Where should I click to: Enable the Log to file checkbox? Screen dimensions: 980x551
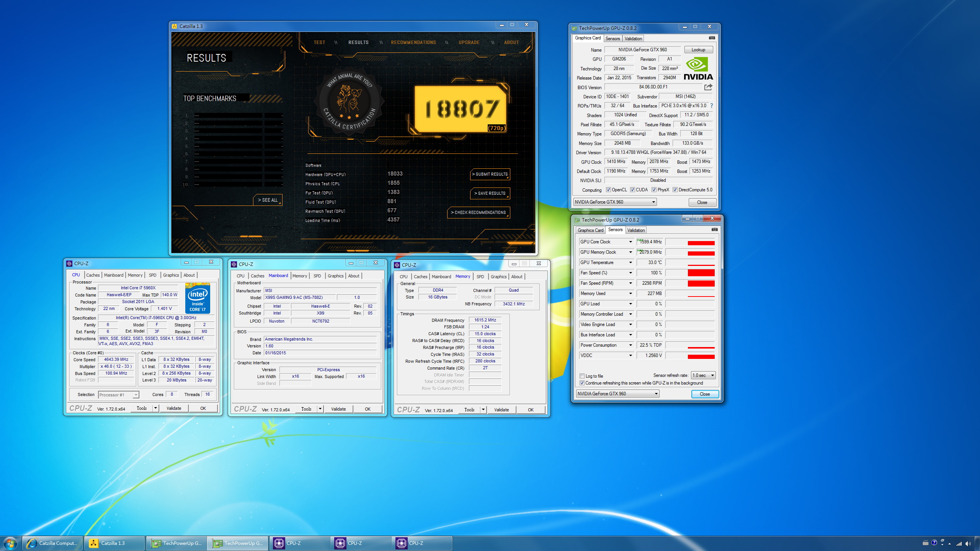click(582, 376)
